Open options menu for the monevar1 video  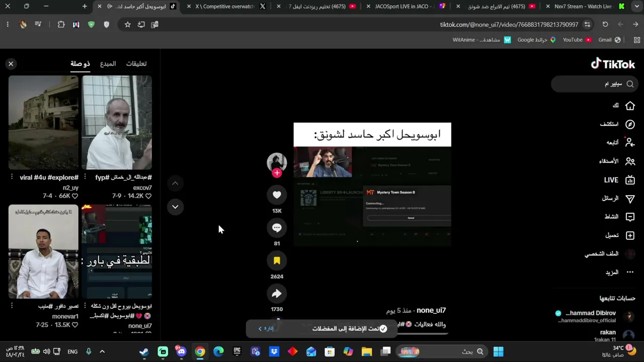pos(12,306)
